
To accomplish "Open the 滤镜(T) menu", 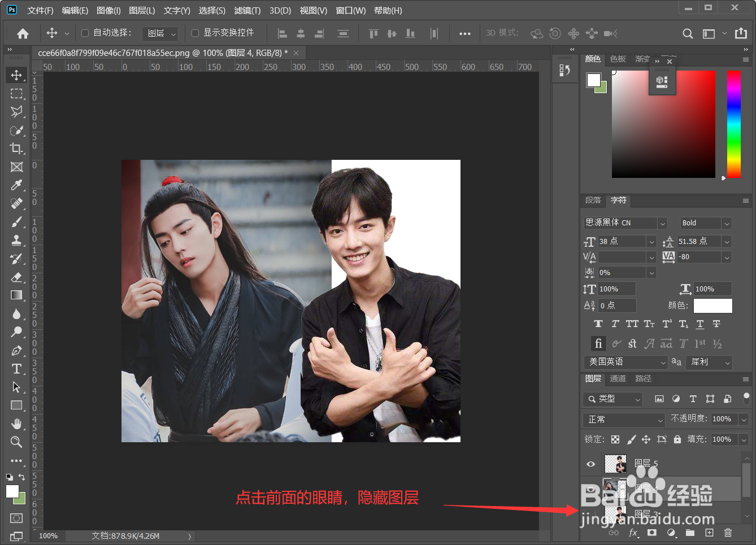I will pyautogui.click(x=247, y=11).
